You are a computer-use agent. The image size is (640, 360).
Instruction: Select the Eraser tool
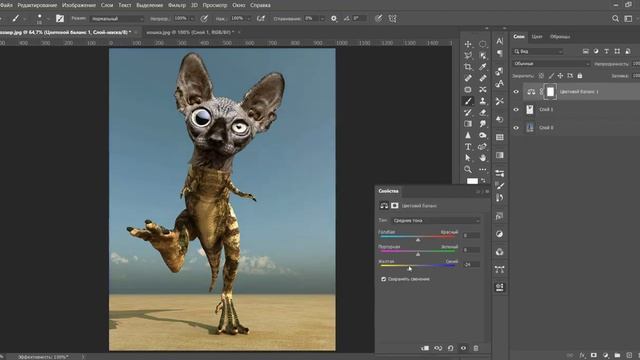pos(483,112)
